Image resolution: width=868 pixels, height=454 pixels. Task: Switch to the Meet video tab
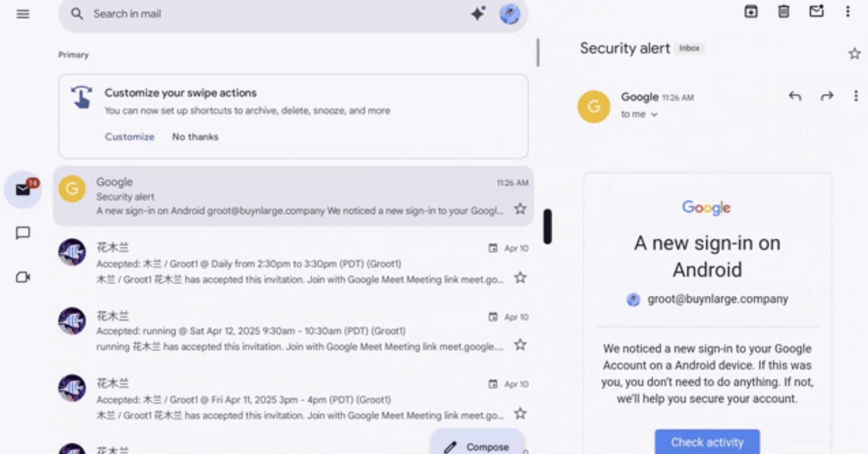(23, 277)
